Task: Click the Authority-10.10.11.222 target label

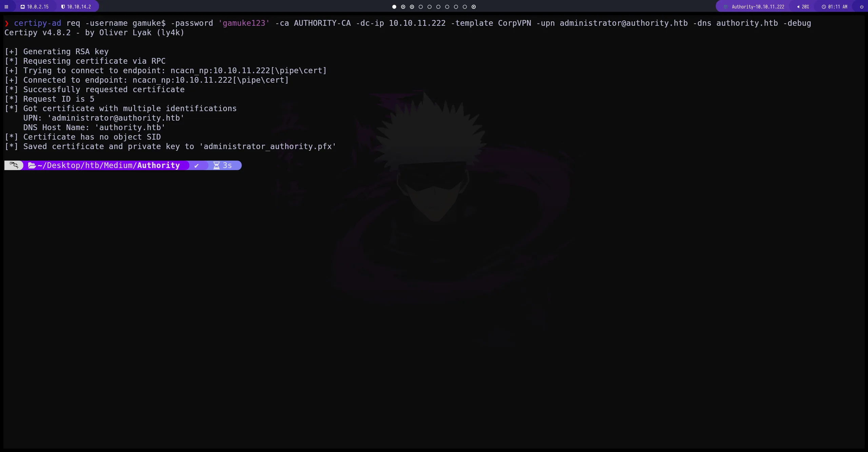Action: pos(758,7)
